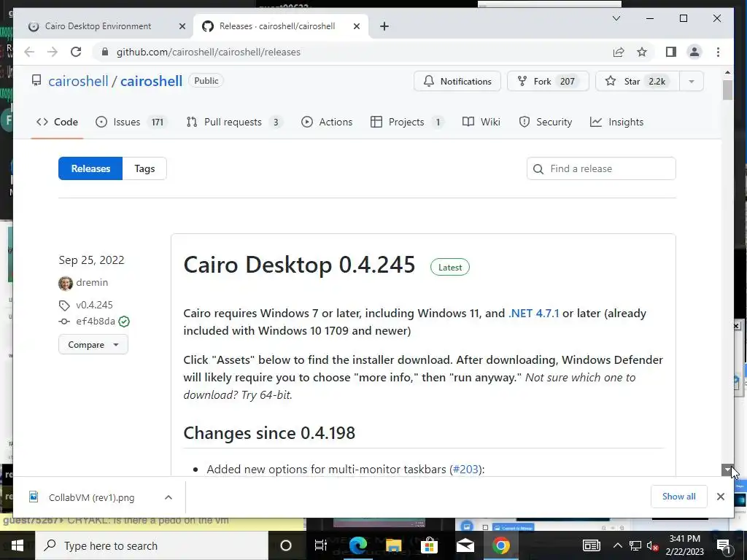Fork the cairoshell repository
This screenshot has height=560, width=747.
tap(548, 82)
